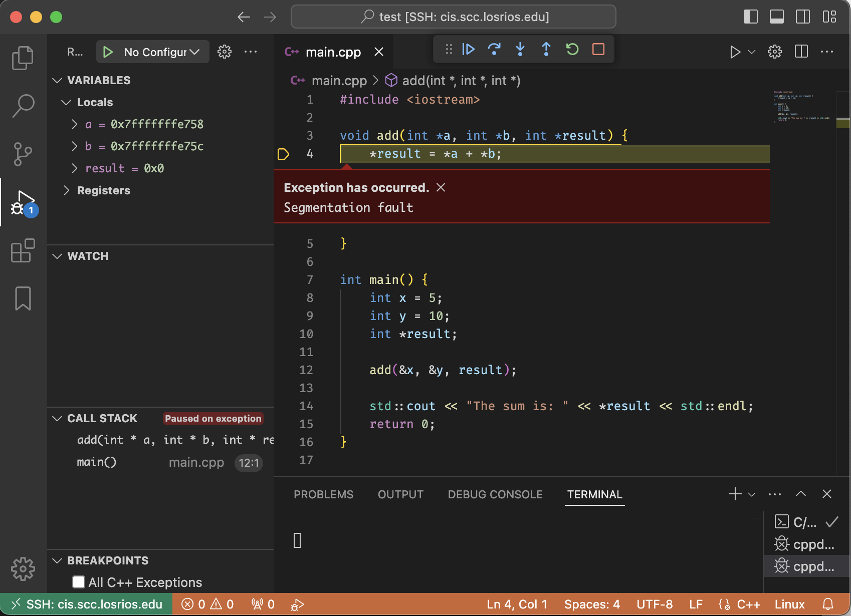
Task: Click the Step Over debug icon
Action: (x=494, y=49)
